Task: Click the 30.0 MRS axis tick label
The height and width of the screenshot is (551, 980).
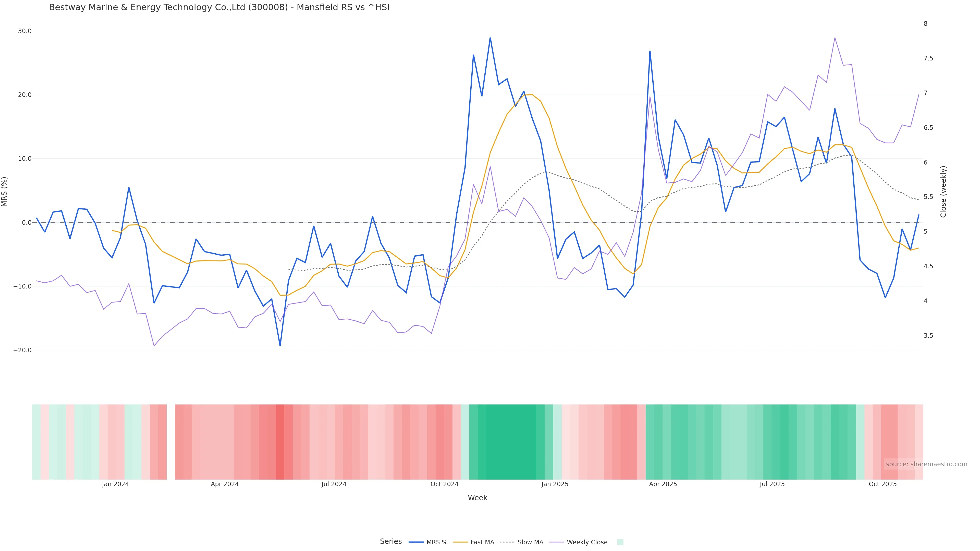Action: [x=25, y=31]
